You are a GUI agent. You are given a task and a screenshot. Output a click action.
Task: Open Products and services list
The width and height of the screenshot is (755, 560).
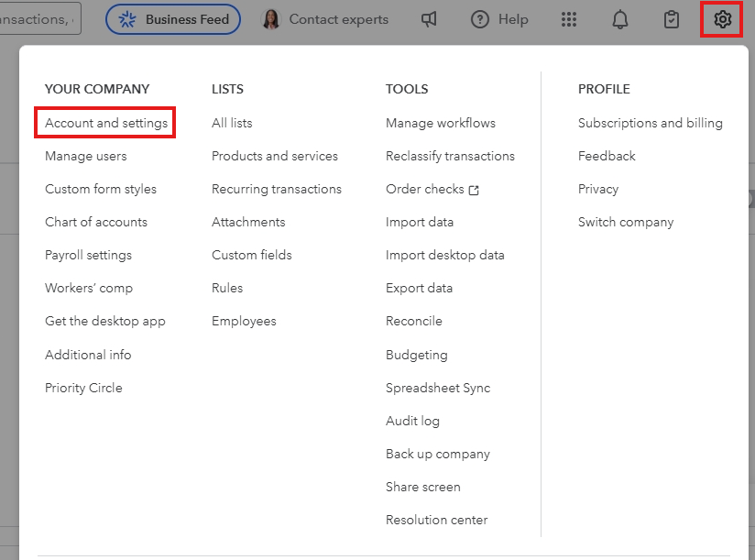tap(275, 156)
